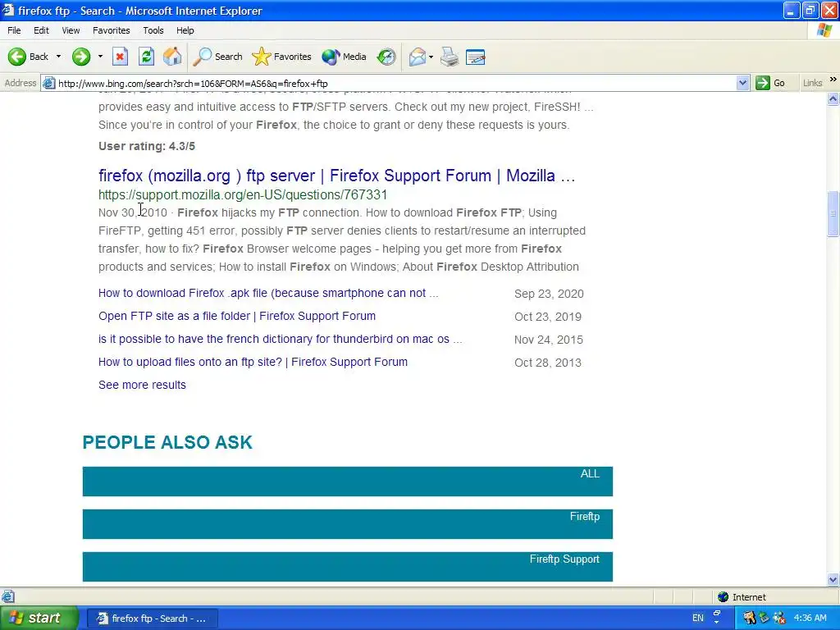
Task: Select the Fireftp Support bar
Action: coord(348,566)
